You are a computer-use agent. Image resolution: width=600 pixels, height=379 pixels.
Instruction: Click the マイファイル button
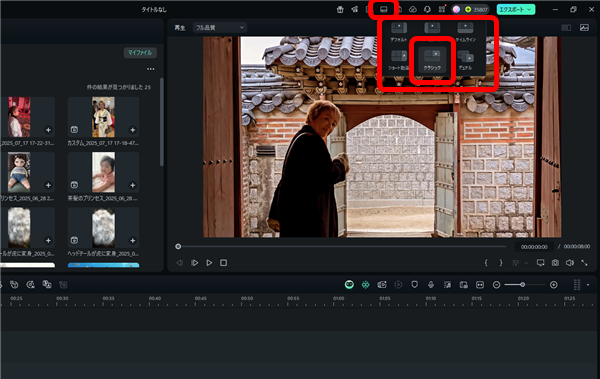[140, 53]
